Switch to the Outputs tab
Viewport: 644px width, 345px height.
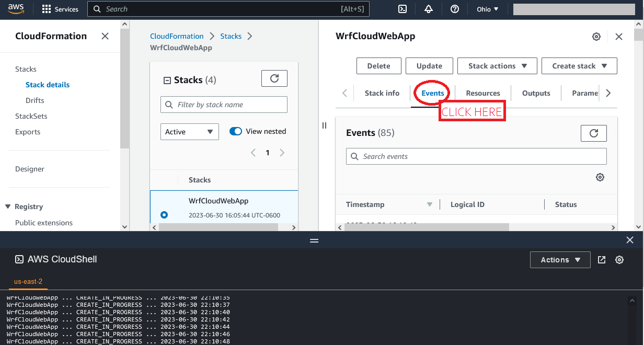click(536, 93)
